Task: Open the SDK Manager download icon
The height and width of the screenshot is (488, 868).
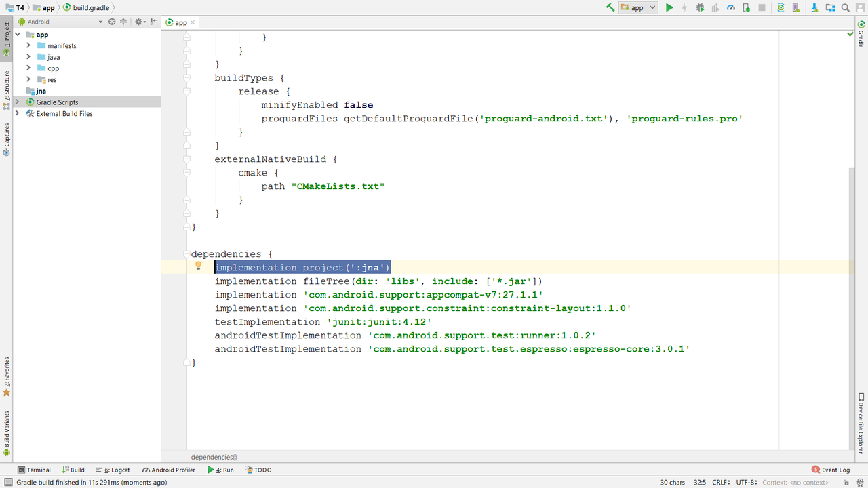Action: [x=814, y=7]
